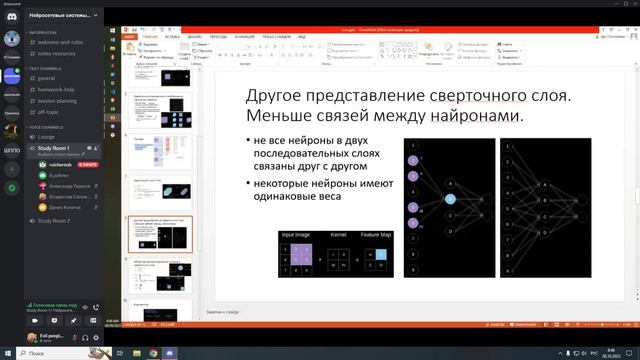Collapse the Voice Channels category

[45, 127]
